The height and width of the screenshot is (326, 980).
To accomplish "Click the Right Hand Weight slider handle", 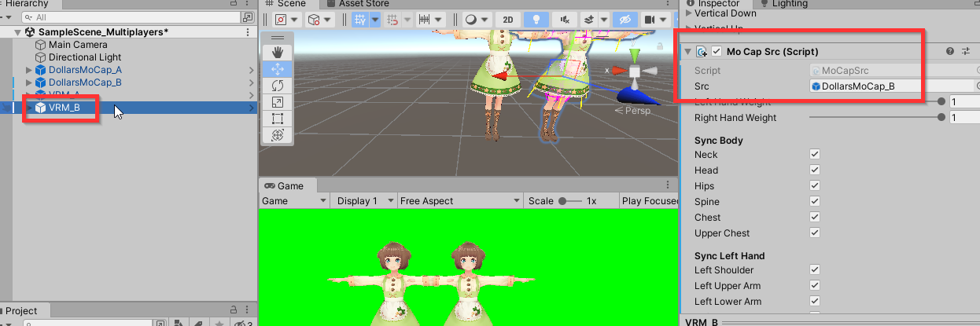I will point(941,118).
